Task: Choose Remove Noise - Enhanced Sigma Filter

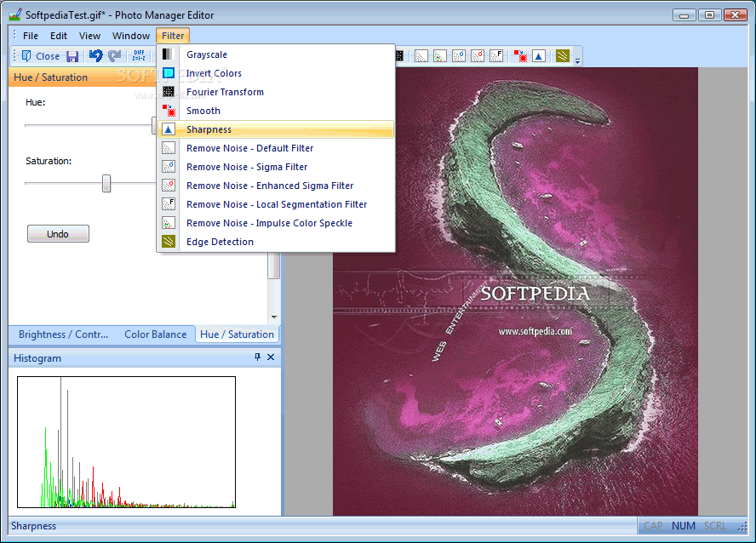Action: (x=276, y=186)
